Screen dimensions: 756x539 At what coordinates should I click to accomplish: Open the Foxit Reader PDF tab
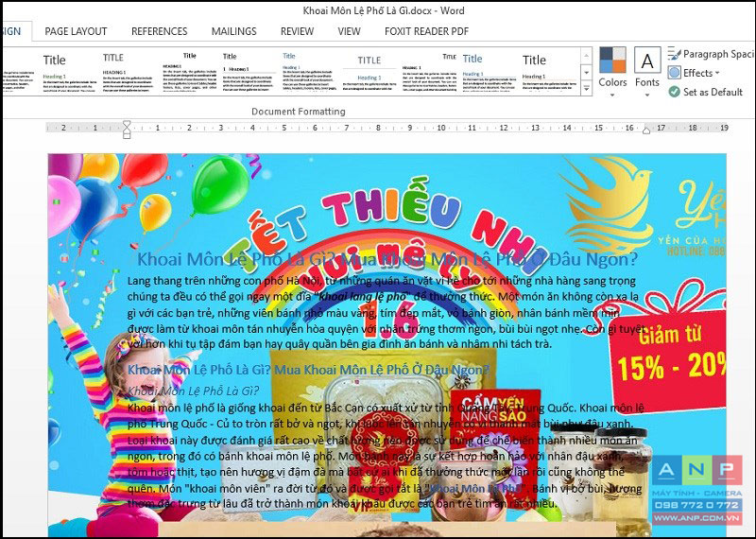pyautogui.click(x=427, y=31)
